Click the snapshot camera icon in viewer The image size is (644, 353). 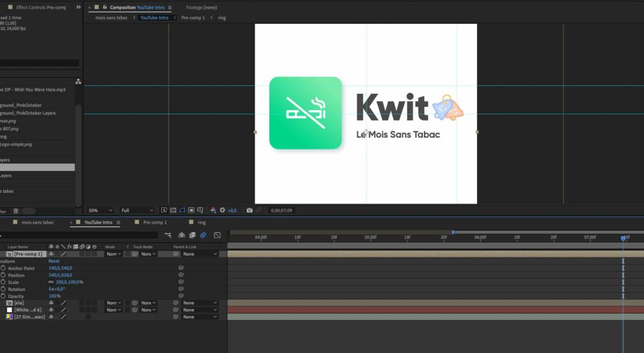[x=250, y=210]
